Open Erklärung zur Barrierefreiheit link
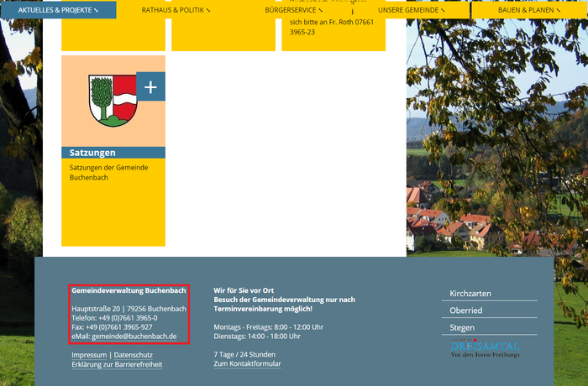 (117, 365)
